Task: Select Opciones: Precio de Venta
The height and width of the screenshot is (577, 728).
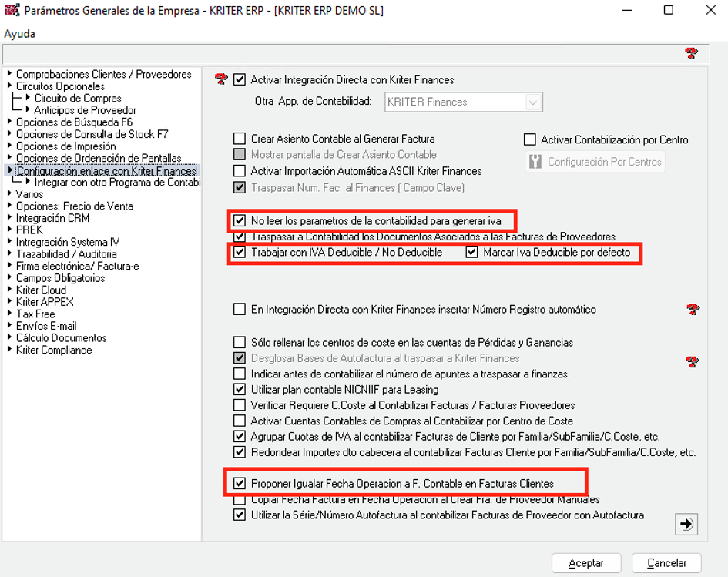Action: (x=75, y=206)
